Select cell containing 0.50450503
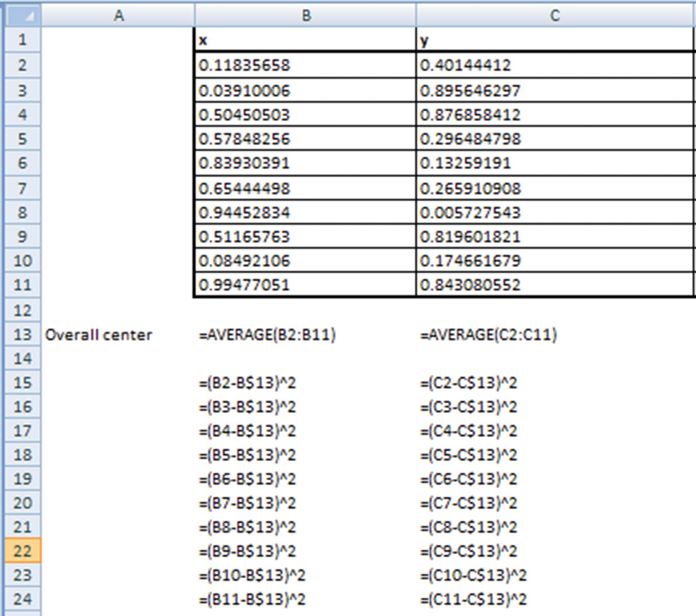Image resolution: width=696 pixels, height=616 pixels. tap(305, 114)
